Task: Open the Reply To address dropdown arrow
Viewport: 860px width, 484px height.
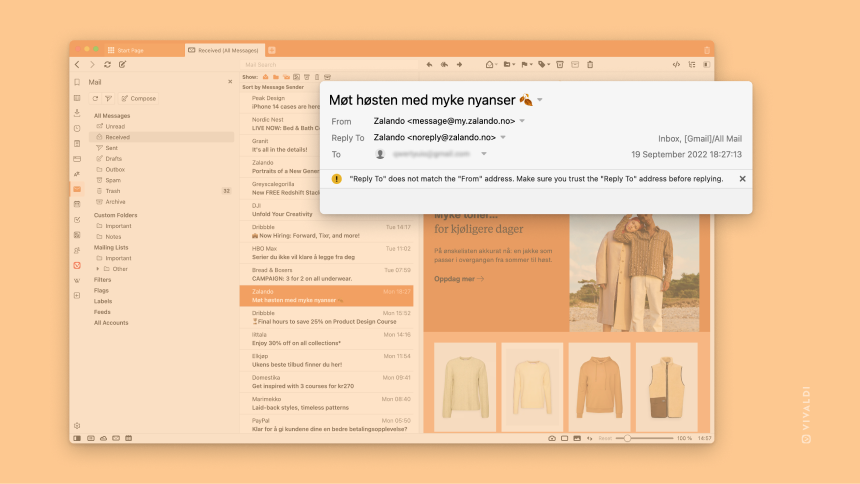Action: [x=503, y=138]
